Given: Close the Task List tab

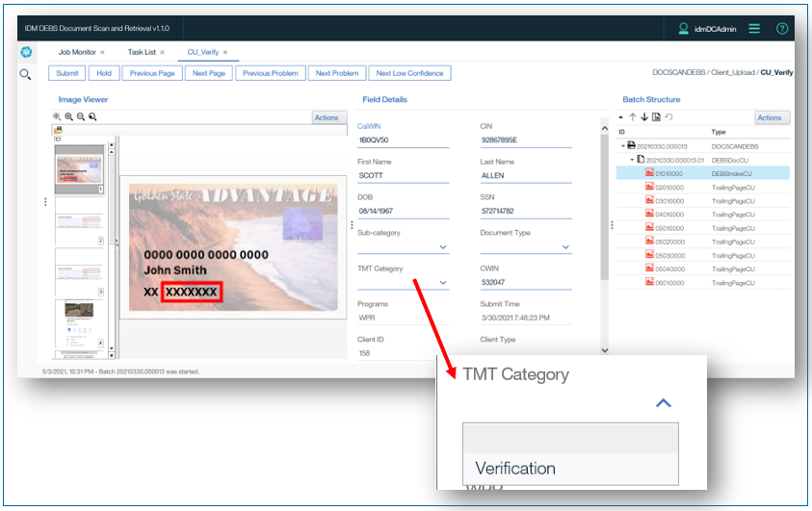Looking at the screenshot, I should pyautogui.click(x=162, y=52).
